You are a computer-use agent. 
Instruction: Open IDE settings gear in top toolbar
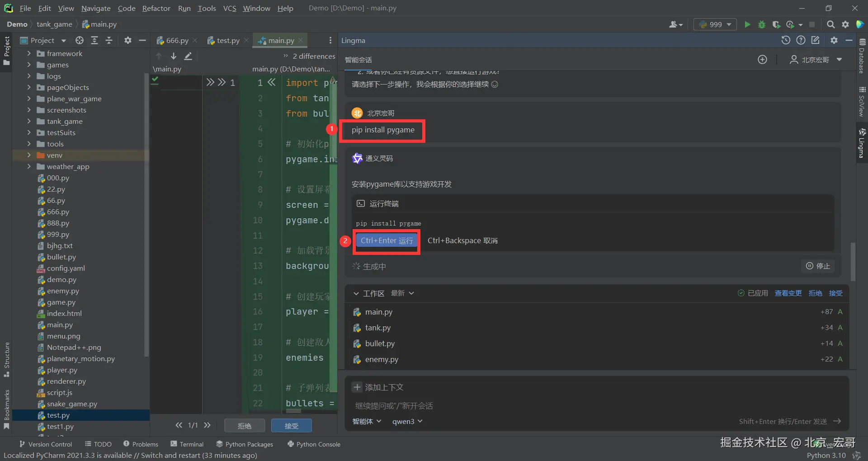click(845, 24)
